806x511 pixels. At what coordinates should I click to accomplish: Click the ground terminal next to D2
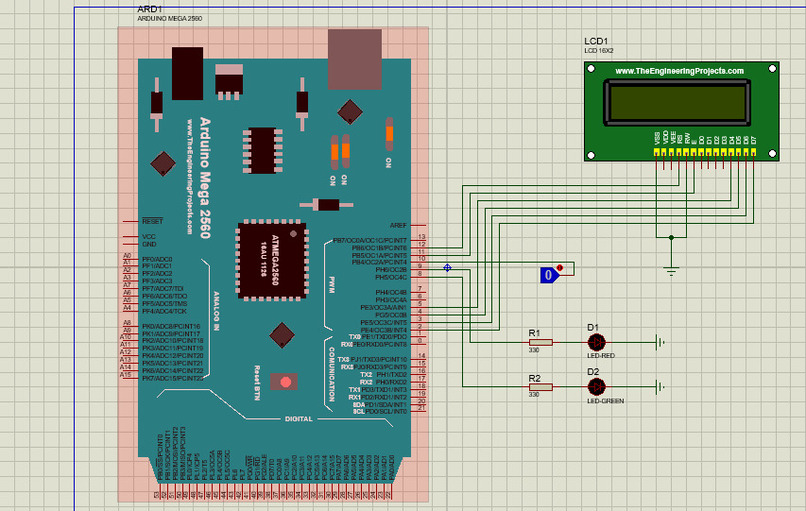tap(660, 387)
